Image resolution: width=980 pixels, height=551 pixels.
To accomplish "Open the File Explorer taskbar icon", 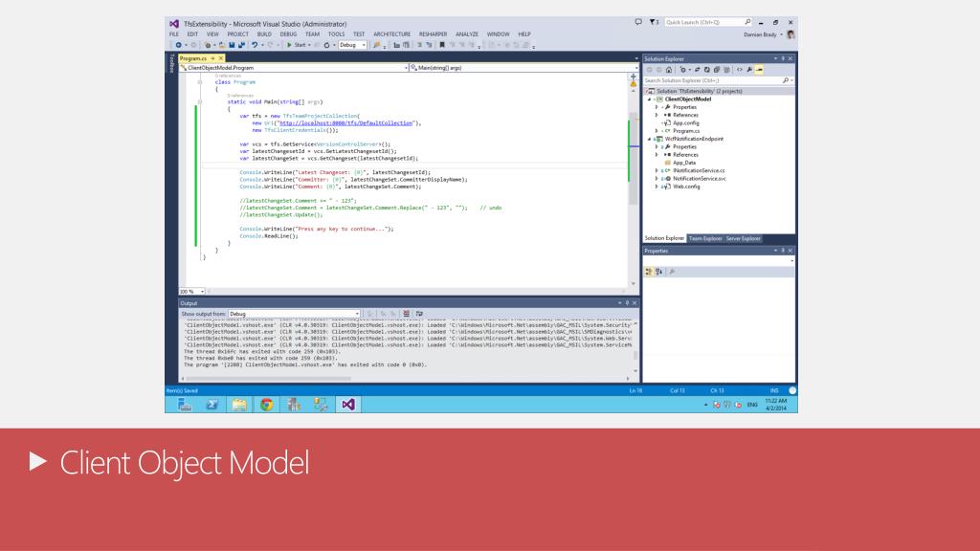I will (x=239, y=405).
